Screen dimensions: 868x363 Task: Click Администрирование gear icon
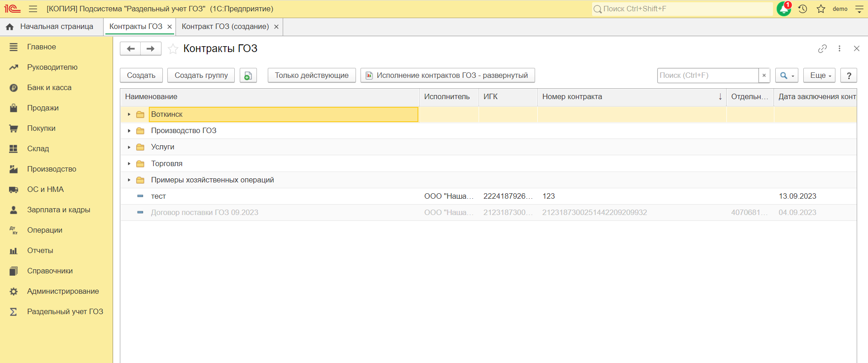point(14,291)
